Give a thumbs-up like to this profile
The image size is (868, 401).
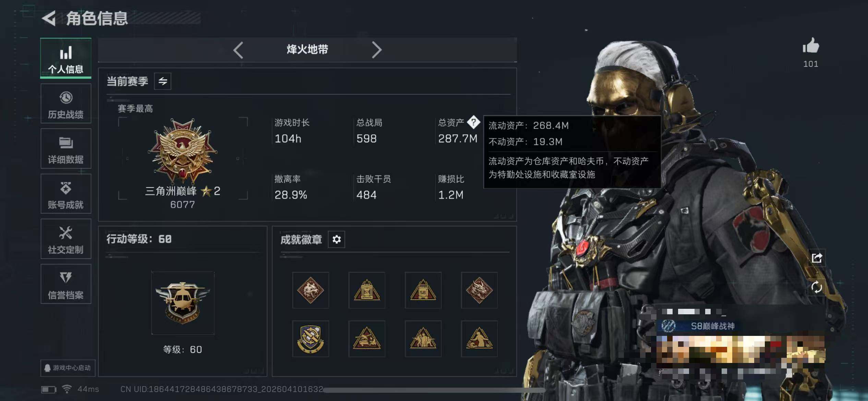pyautogui.click(x=811, y=46)
